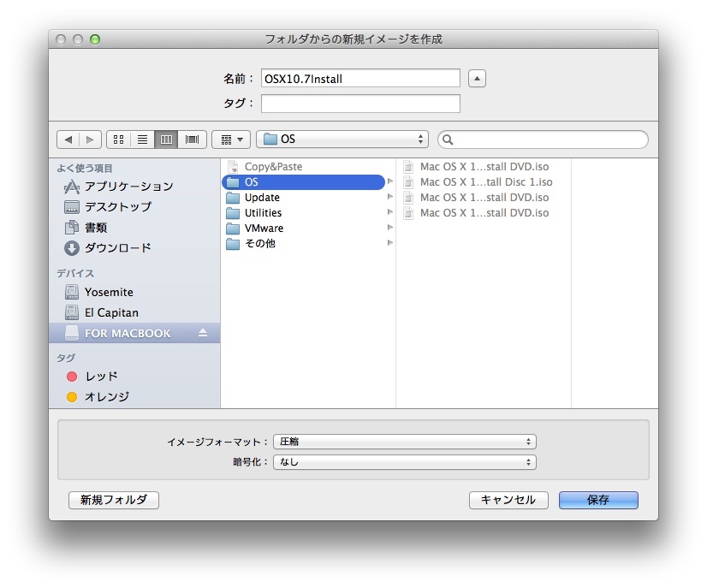Click the キャンセル button
The image size is (707, 588).
click(x=508, y=500)
